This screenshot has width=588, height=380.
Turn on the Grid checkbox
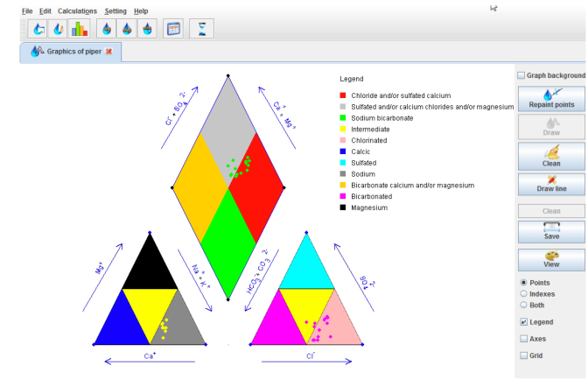523,355
